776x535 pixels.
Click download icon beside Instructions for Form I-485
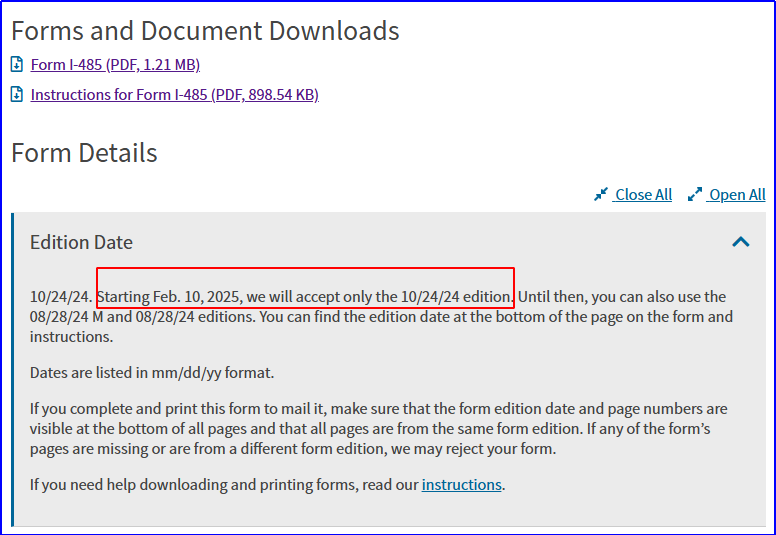(17, 94)
